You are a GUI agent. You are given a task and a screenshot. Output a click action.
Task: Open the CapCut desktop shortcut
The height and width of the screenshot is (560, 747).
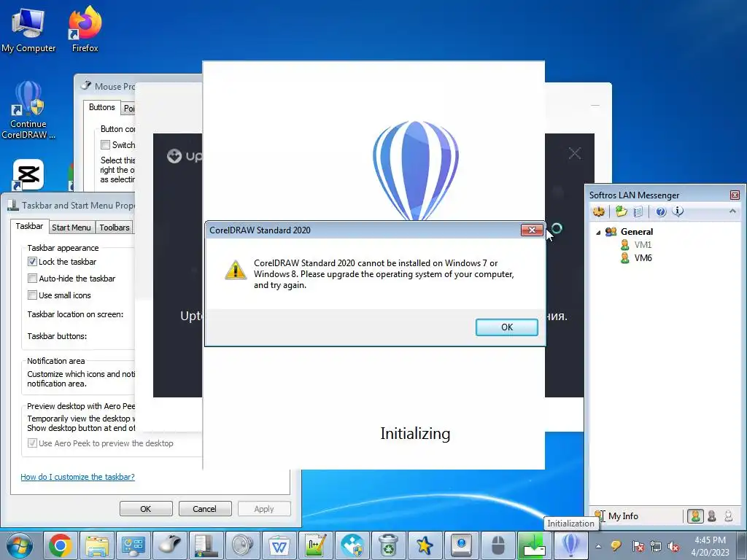click(28, 175)
